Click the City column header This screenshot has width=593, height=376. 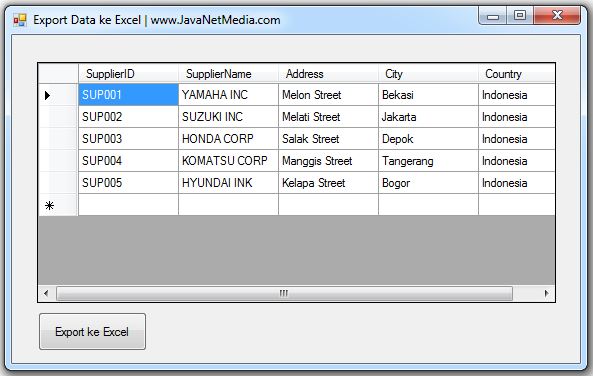pos(428,73)
